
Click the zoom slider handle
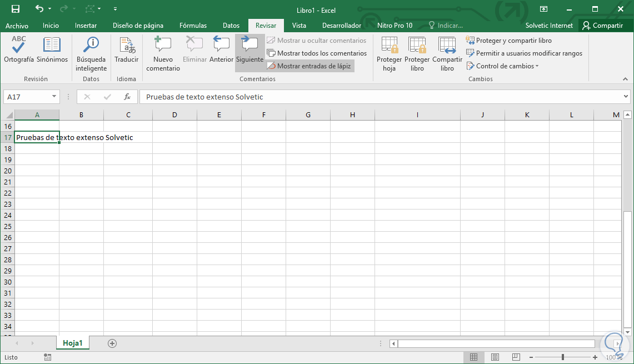(x=562, y=357)
